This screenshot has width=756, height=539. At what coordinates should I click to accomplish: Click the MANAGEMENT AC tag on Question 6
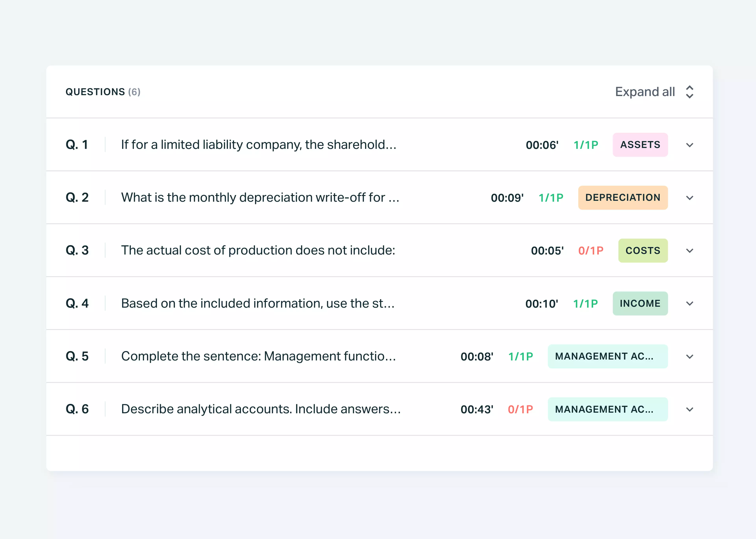608,409
